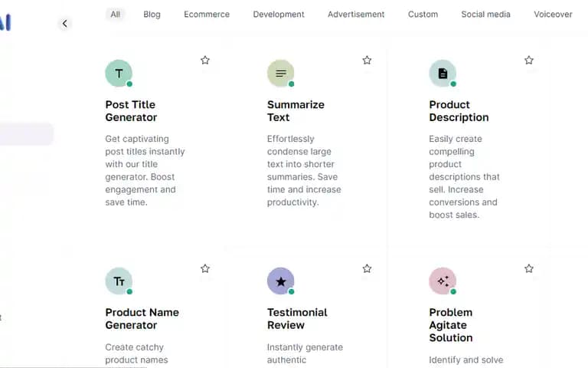Favorite Summarize Text with star

coord(367,60)
